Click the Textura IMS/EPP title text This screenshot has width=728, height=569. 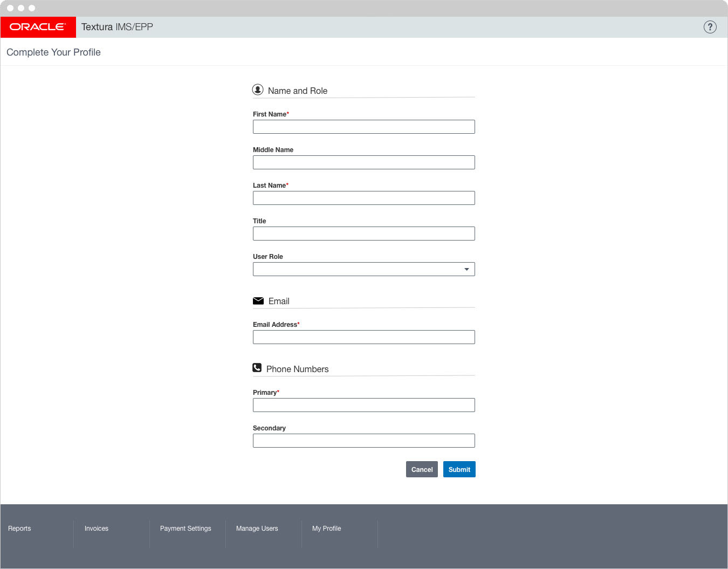pos(117,27)
